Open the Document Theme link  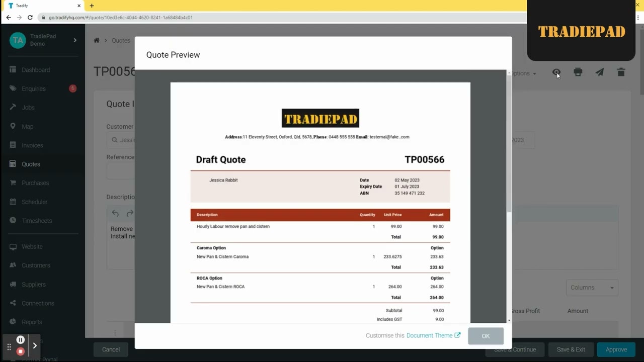[x=433, y=335]
